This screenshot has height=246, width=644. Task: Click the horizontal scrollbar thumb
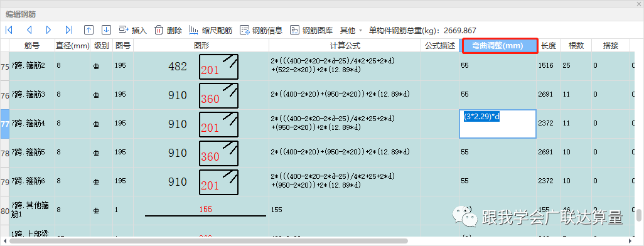pos(208,241)
